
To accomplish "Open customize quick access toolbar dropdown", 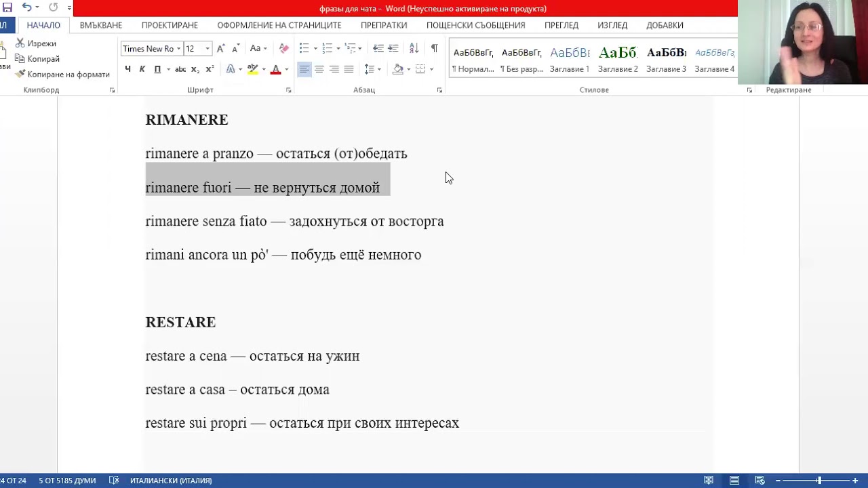I will (x=69, y=7).
